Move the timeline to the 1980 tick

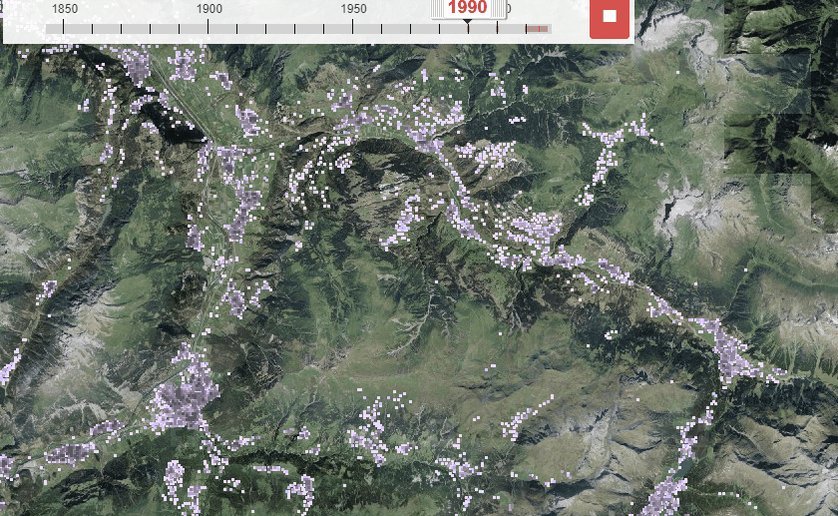(x=439, y=28)
